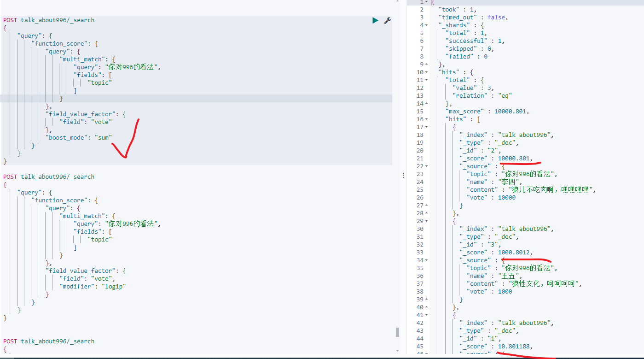Click the "_id" : "3" line

[x=480, y=244]
